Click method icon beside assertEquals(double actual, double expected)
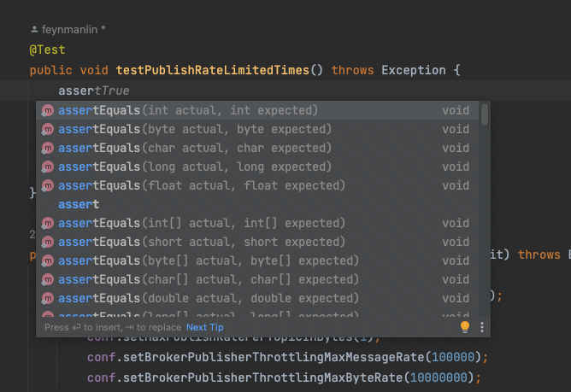This screenshot has height=392, width=571. coord(47,298)
